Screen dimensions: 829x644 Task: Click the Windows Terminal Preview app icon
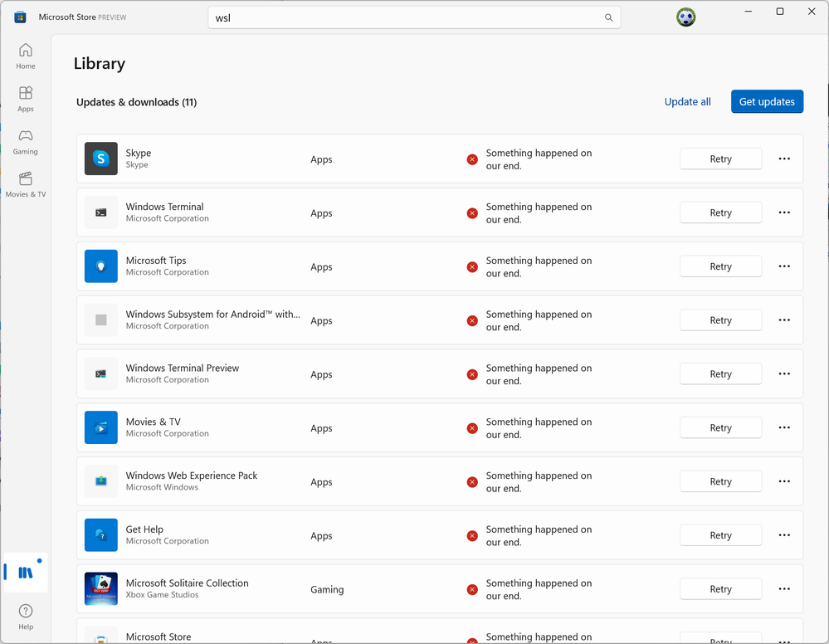[101, 373]
